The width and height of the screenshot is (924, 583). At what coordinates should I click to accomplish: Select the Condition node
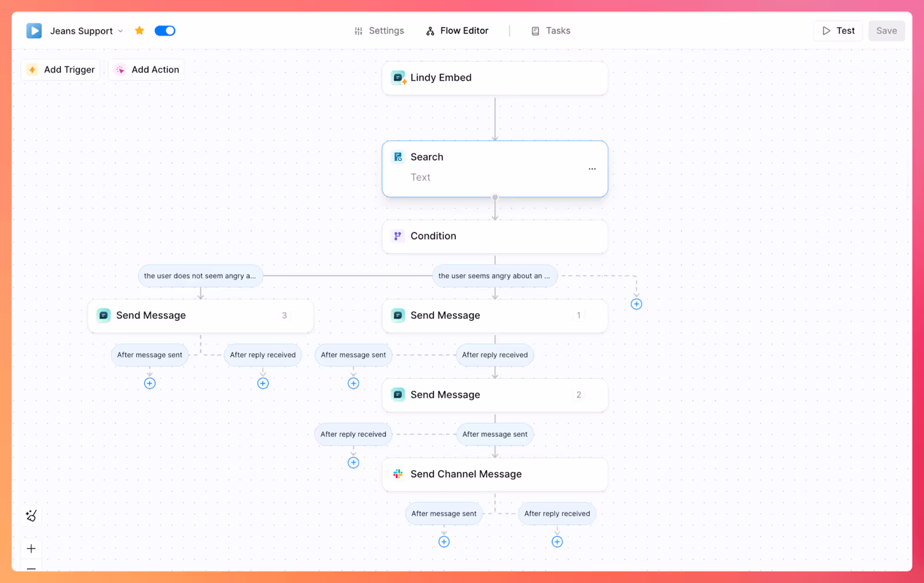[x=495, y=236]
